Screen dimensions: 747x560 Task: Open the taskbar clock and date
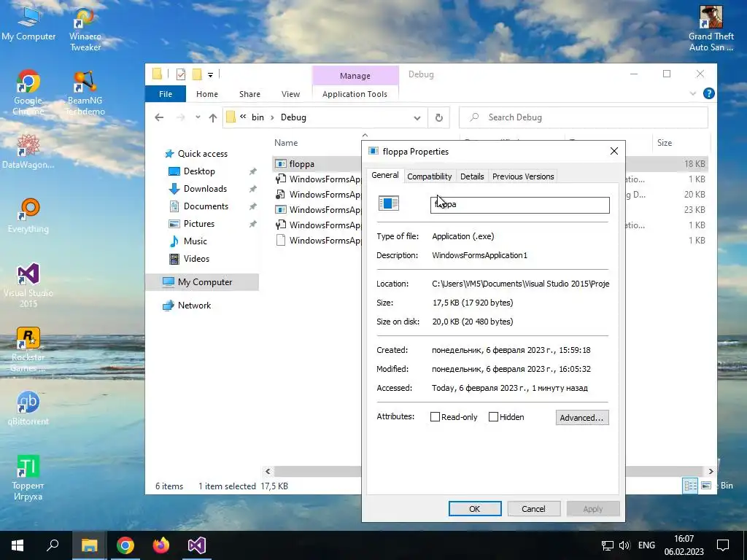tap(684, 545)
